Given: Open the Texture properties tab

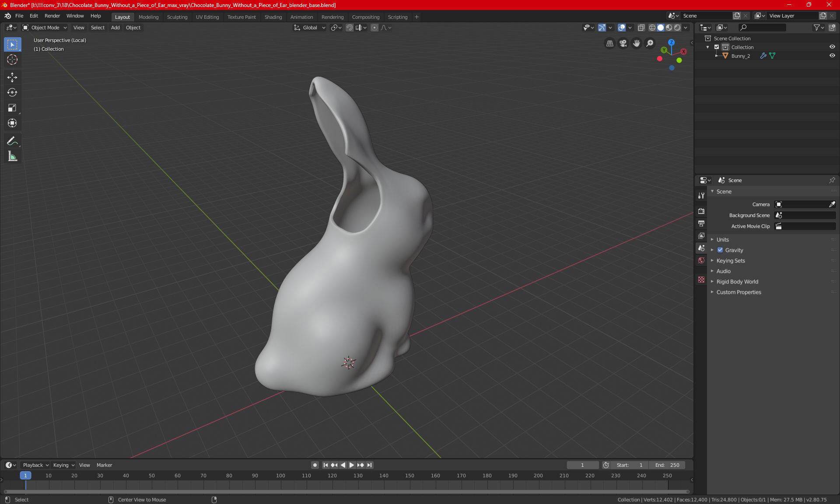Looking at the screenshot, I should click(x=701, y=280).
